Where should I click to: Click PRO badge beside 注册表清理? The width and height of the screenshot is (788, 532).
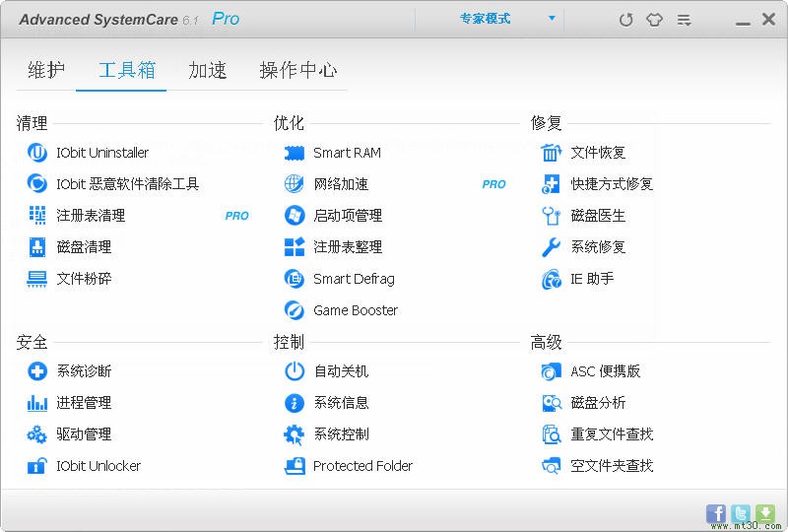(x=236, y=216)
